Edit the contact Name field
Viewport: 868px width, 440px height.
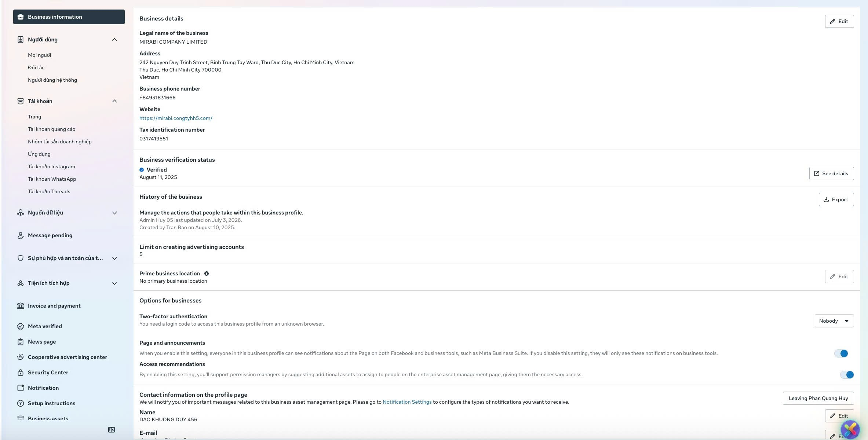pyautogui.click(x=839, y=416)
